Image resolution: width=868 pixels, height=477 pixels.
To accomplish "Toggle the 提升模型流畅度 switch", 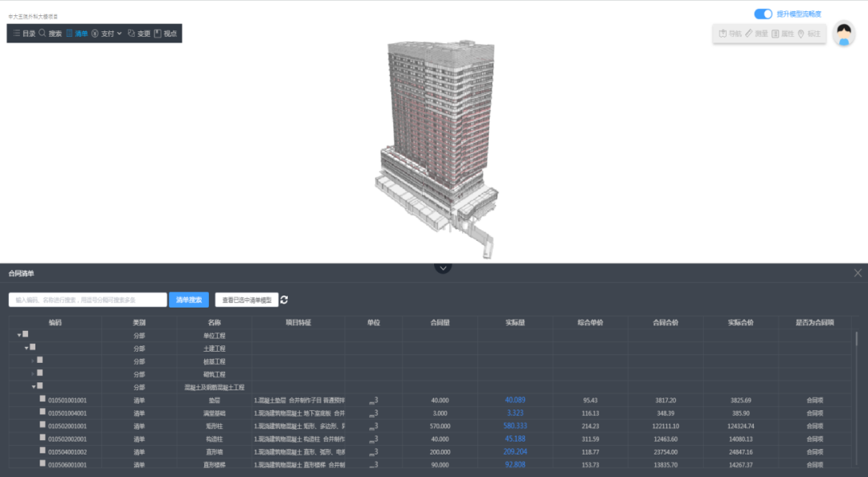I will [x=763, y=14].
